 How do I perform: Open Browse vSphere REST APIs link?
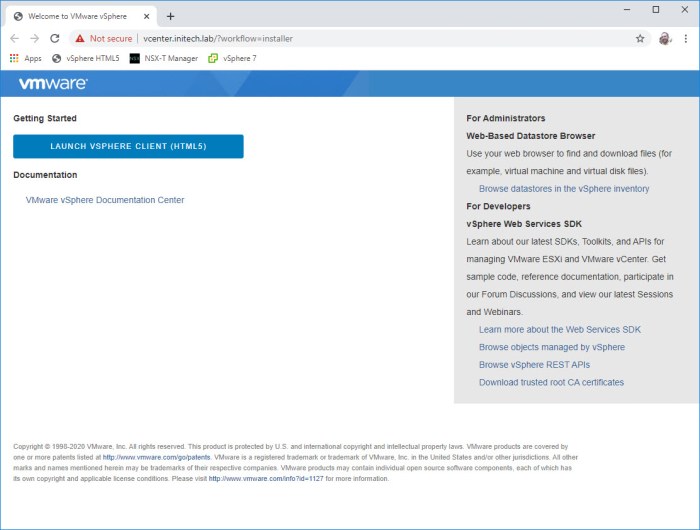click(x=534, y=365)
